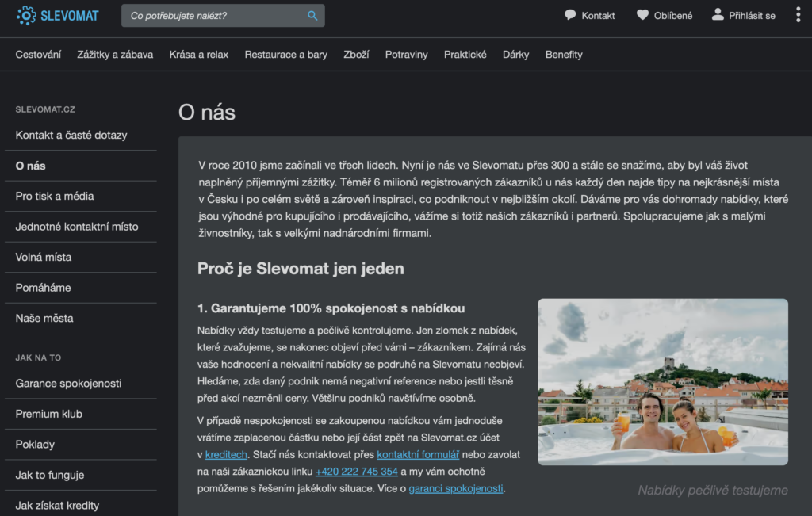The height and width of the screenshot is (516, 812).
Task: Click phone number +420 222 745 354
Action: (357, 472)
